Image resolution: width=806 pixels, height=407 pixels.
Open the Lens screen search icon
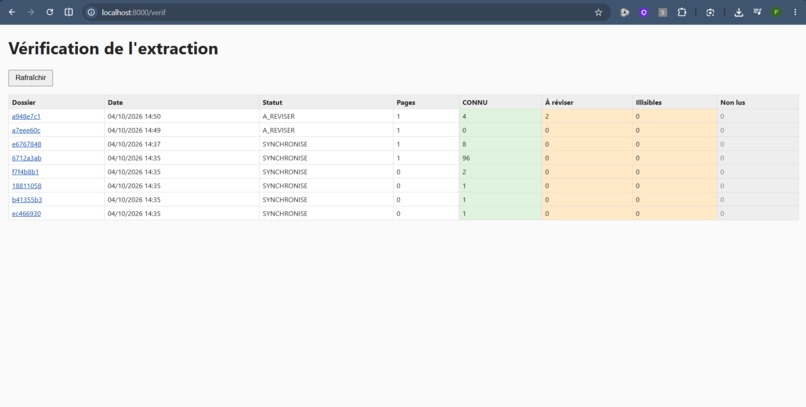coord(710,12)
